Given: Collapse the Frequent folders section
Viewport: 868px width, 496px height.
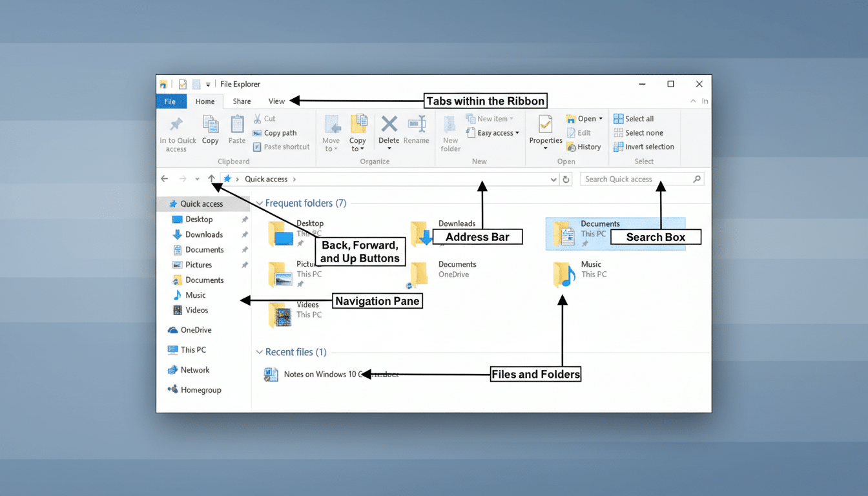Looking at the screenshot, I should (x=259, y=203).
